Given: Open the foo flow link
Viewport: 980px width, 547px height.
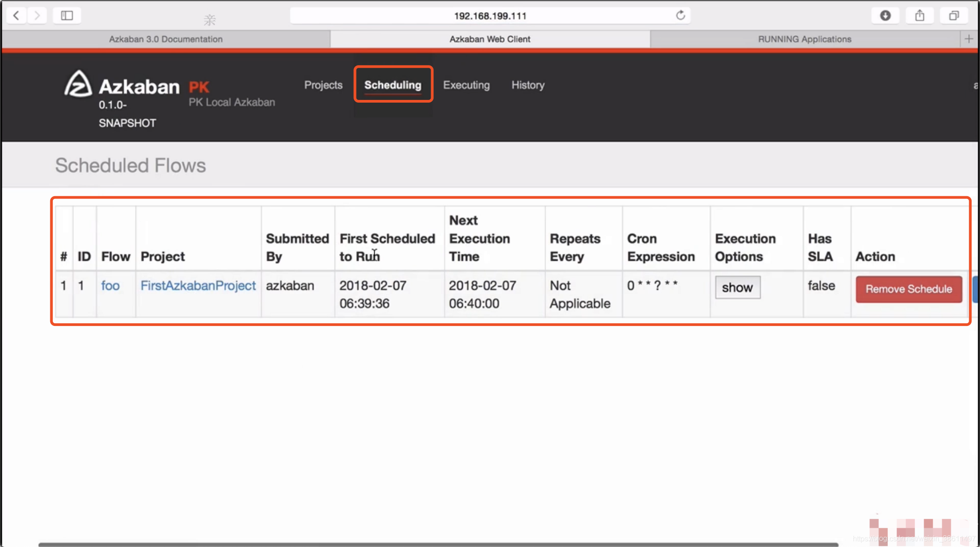Looking at the screenshot, I should click(x=109, y=285).
